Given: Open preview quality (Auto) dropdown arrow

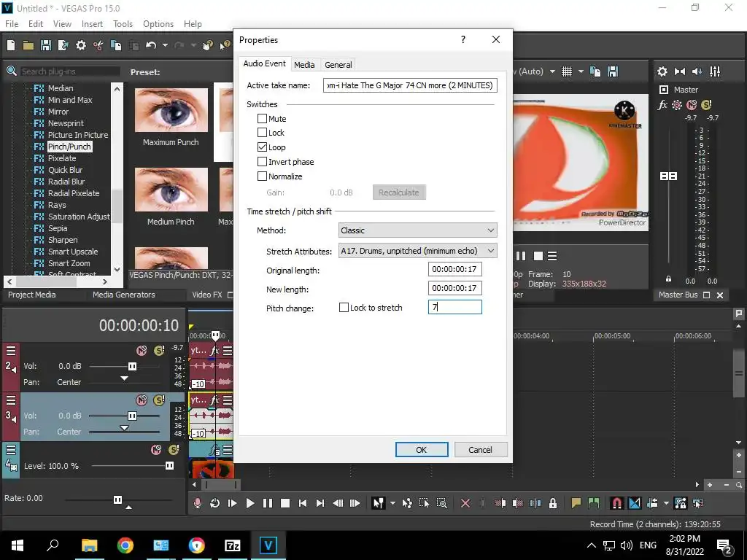Looking at the screenshot, I should tap(552, 71).
